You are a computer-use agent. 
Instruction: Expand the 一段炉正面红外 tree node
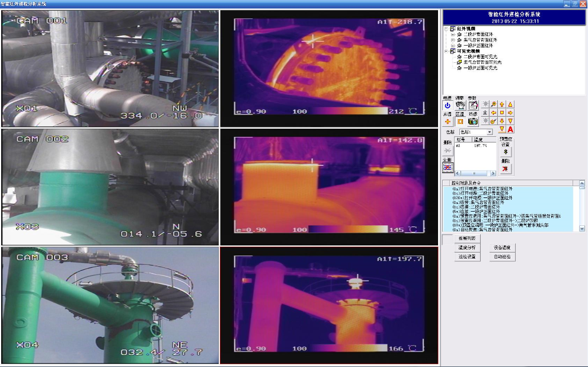453,46
